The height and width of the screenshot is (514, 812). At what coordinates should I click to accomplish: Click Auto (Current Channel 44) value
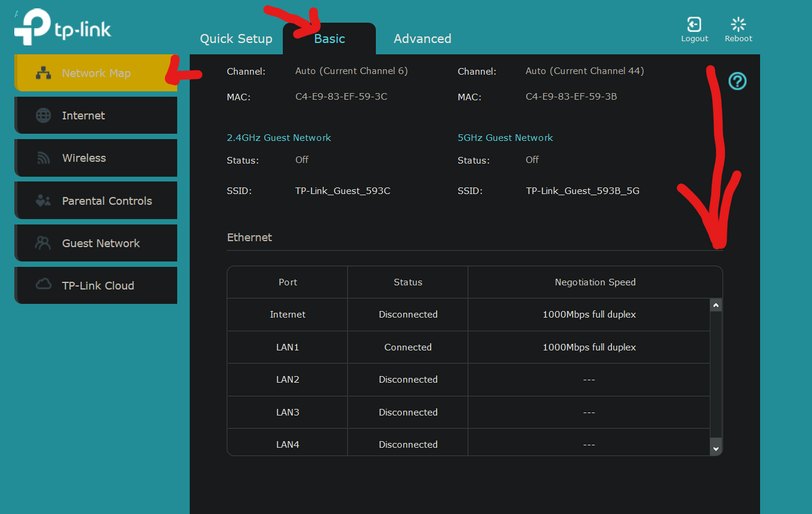pyautogui.click(x=585, y=71)
